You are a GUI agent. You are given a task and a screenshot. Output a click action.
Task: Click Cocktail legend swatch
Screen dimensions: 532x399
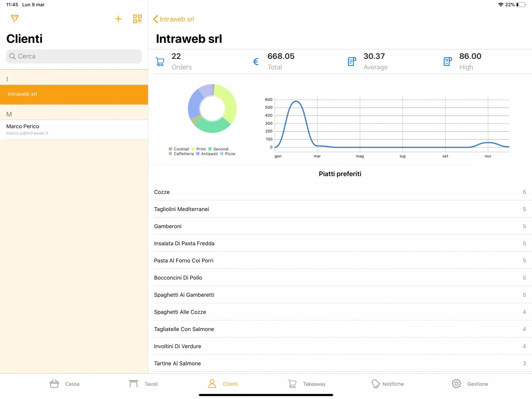point(170,149)
